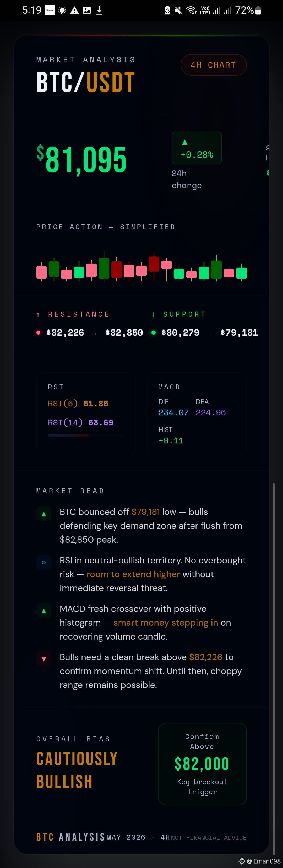Image resolution: width=283 pixels, height=868 pixels.
Task: Click the green support dot before $80,279
Action: pos(154,333)
